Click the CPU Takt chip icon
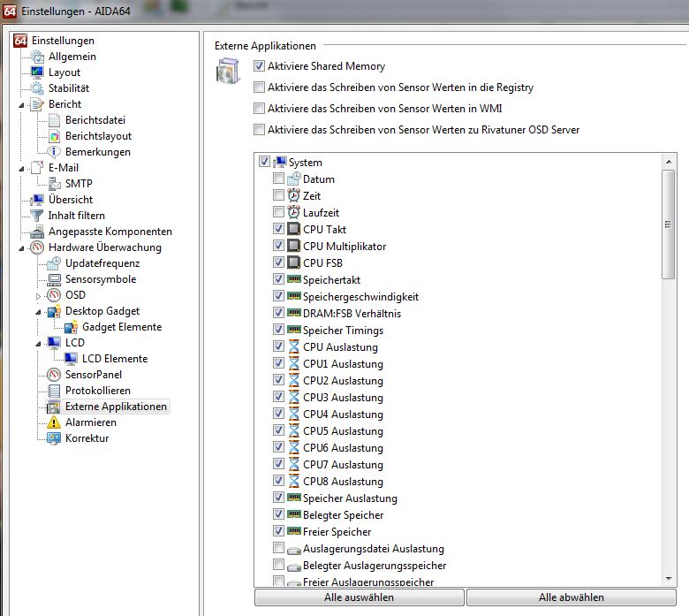Viewport: 689px width, 616px height. (x=294, y=229)
